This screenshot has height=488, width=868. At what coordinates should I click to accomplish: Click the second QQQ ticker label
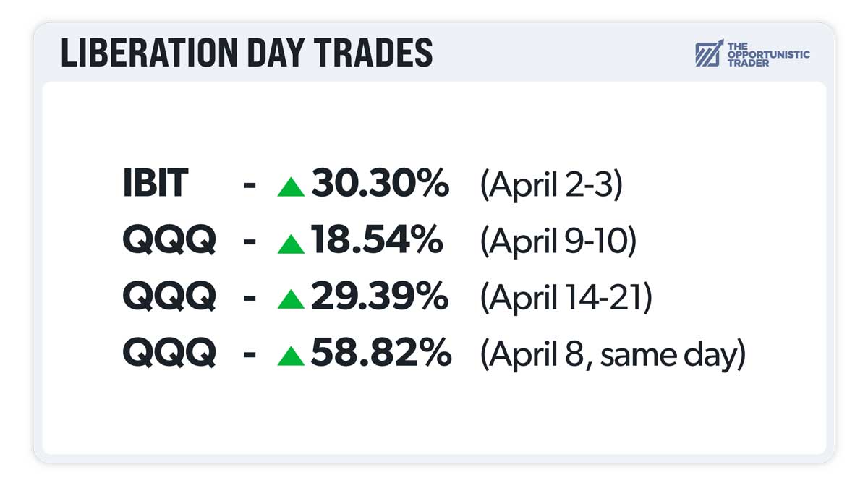click(169, 298)
